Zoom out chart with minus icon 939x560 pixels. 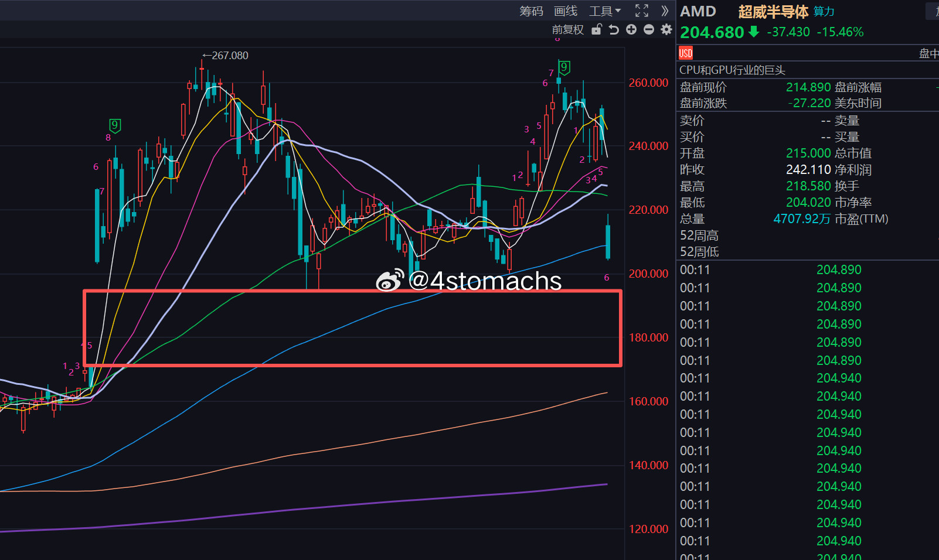tap(649, 29)
